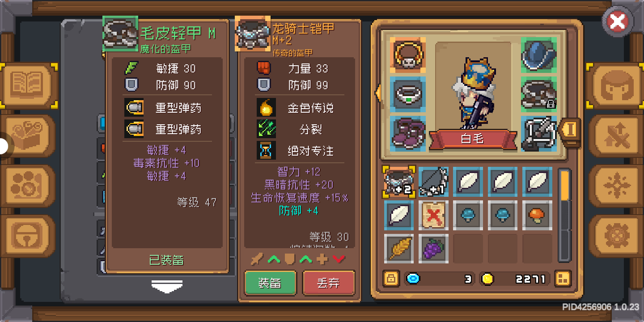Expand item details with white down arrow
This screenshot has height=322, width=644.
point(167,286)
